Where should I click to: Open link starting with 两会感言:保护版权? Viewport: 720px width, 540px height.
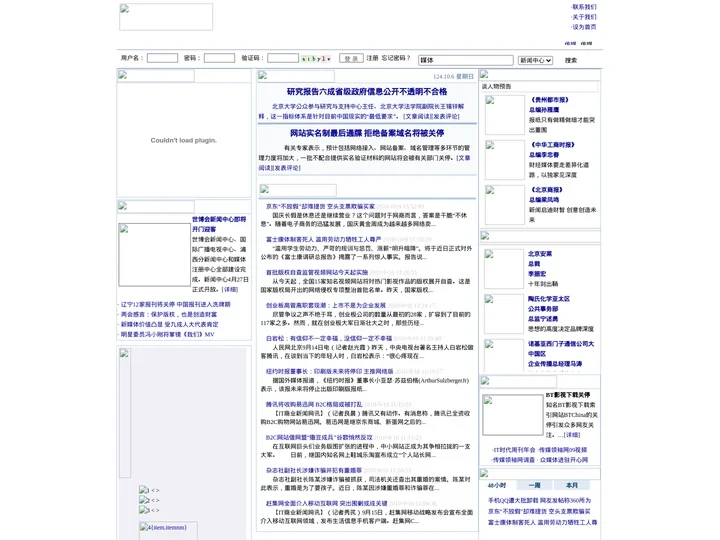[169, 315]
